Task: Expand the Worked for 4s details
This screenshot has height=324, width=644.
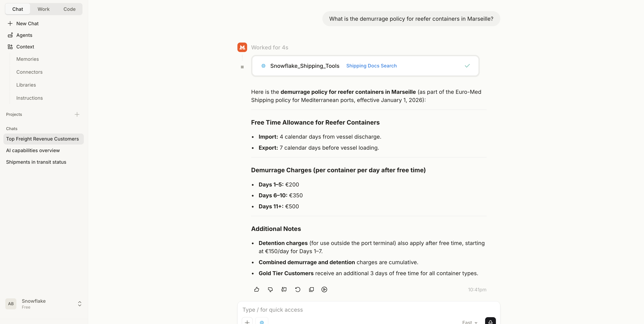Action: pyautogui.click(x=270, y=47)
